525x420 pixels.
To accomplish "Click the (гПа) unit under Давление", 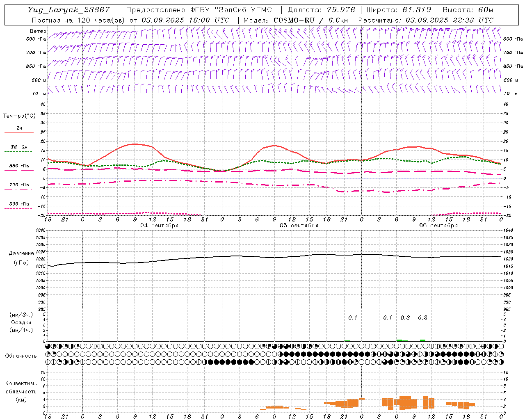I will coord(21,262).
